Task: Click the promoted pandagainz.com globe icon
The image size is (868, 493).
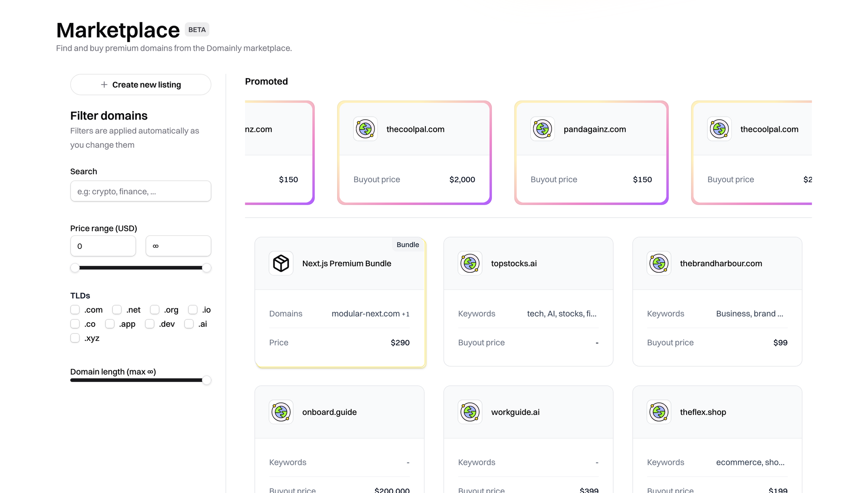Action: pyautogui.click(x=542, y=129)
